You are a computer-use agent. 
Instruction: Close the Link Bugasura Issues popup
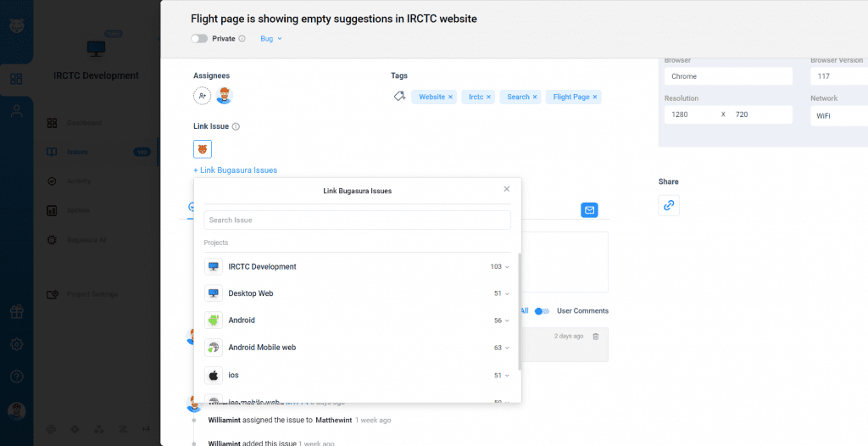click(x=507, y=189)
